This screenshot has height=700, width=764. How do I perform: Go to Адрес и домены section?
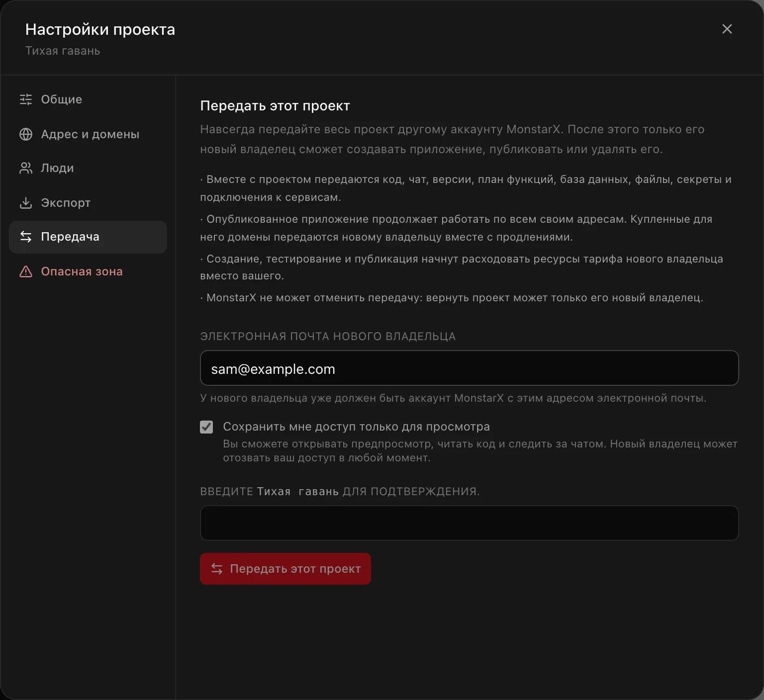pyautogui.click(x=88, y=134)
